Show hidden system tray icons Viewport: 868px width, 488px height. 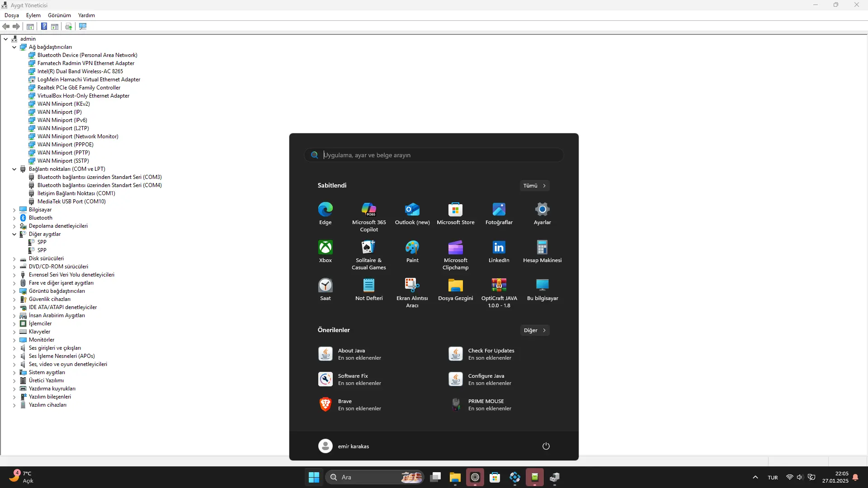[x=755, y=477]
